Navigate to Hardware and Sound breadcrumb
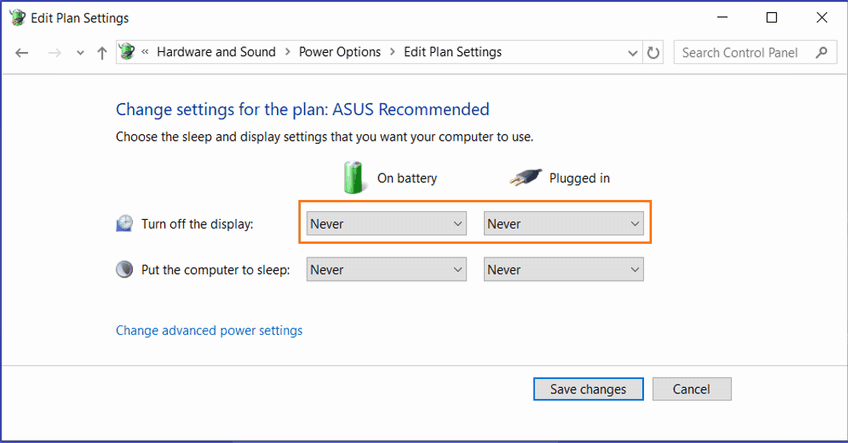 (x=216, y=52)
